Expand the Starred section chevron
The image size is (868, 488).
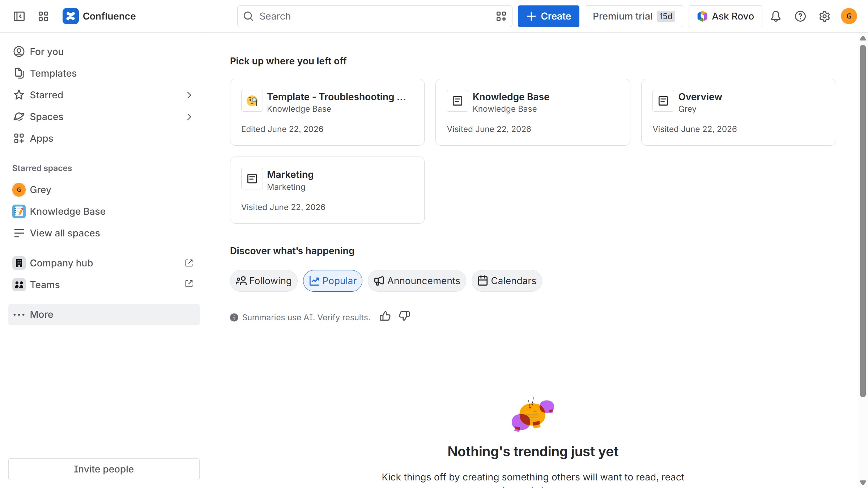[x=189, y=95]
